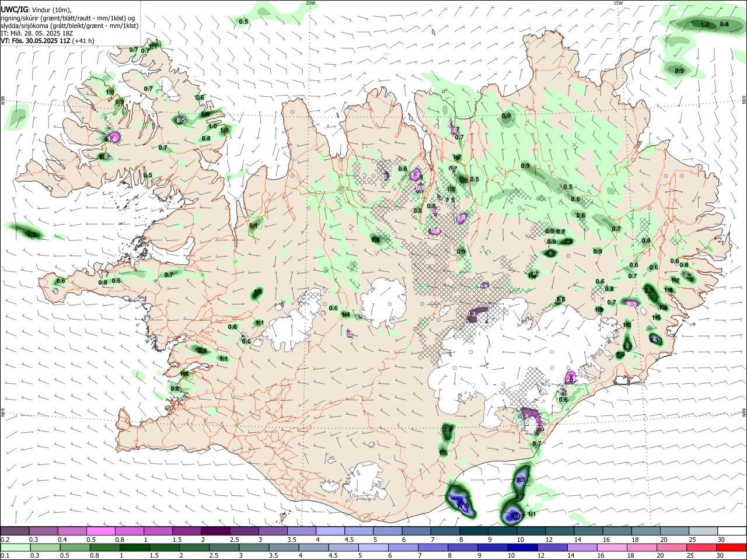The width and height of the screenshot is (747, 560).
Task: Click the dull purple 0.2–0.3 swatch in upper legend row
Action: click(x=15, y=531)
